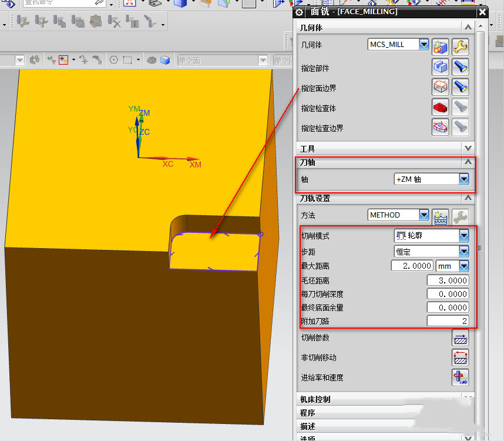The image size is (504, 441).
Task: Click the 指定检查体 red check body icon
Action: (441, 107)
